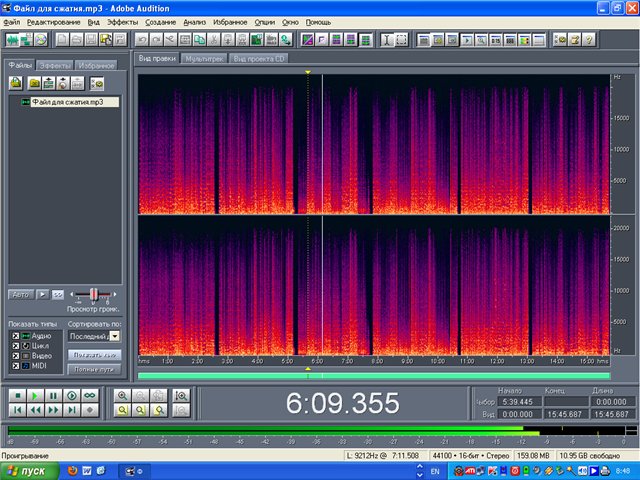The image size is (640, 480).
Task: Open the Эффекты menu
Action: [123, 21]
